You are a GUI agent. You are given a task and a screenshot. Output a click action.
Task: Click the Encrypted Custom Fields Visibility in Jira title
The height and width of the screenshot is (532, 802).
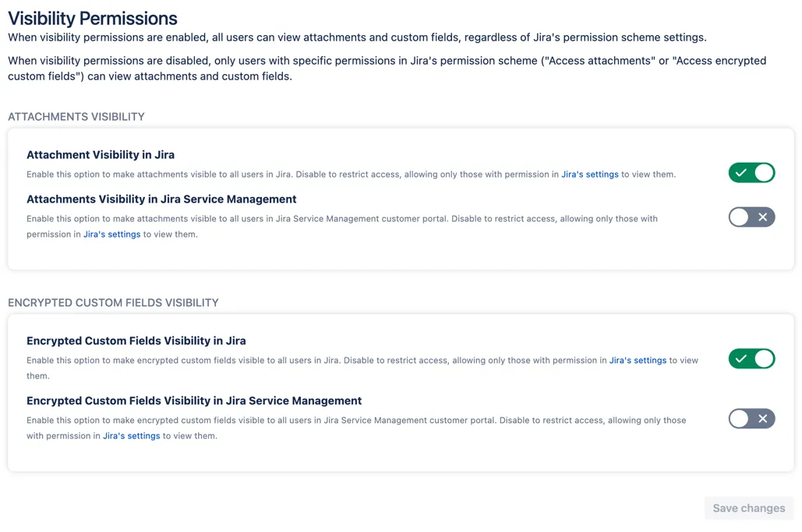(x=136, y=341)
